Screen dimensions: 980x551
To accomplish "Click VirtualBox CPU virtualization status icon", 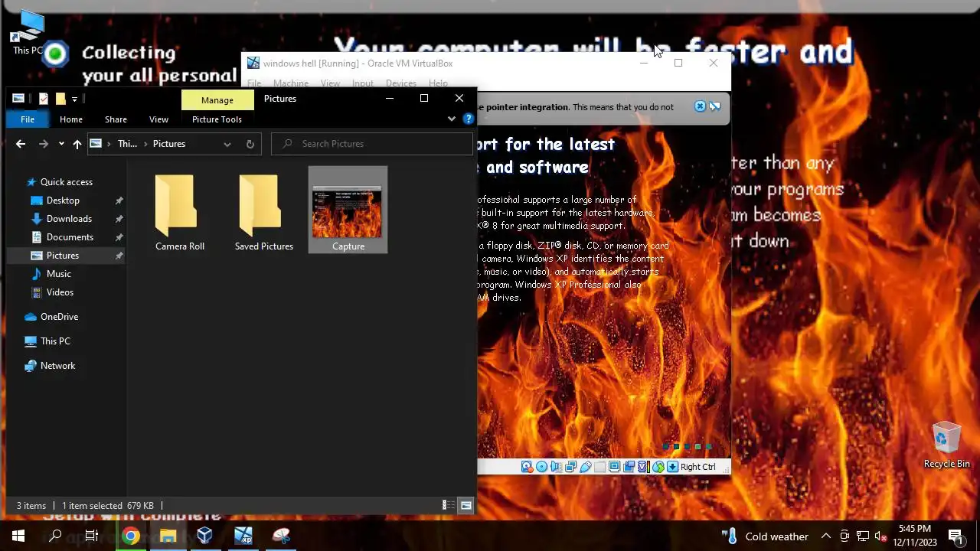I will coord(644,467).
